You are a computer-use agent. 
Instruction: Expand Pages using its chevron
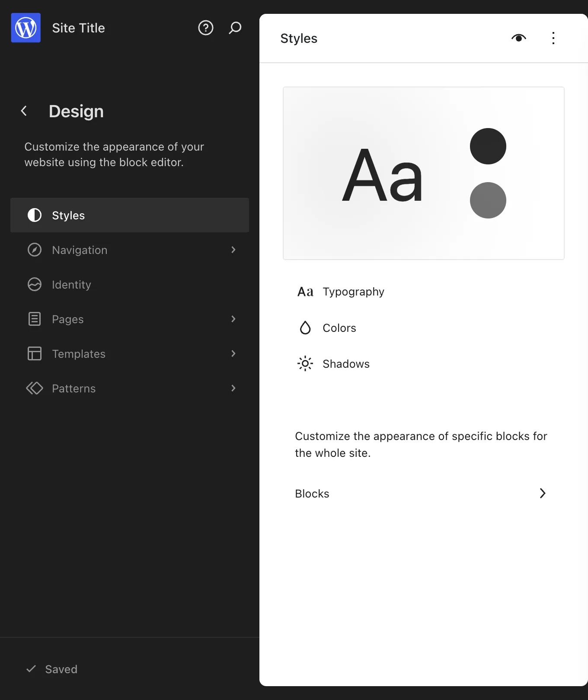pos(233,319)
